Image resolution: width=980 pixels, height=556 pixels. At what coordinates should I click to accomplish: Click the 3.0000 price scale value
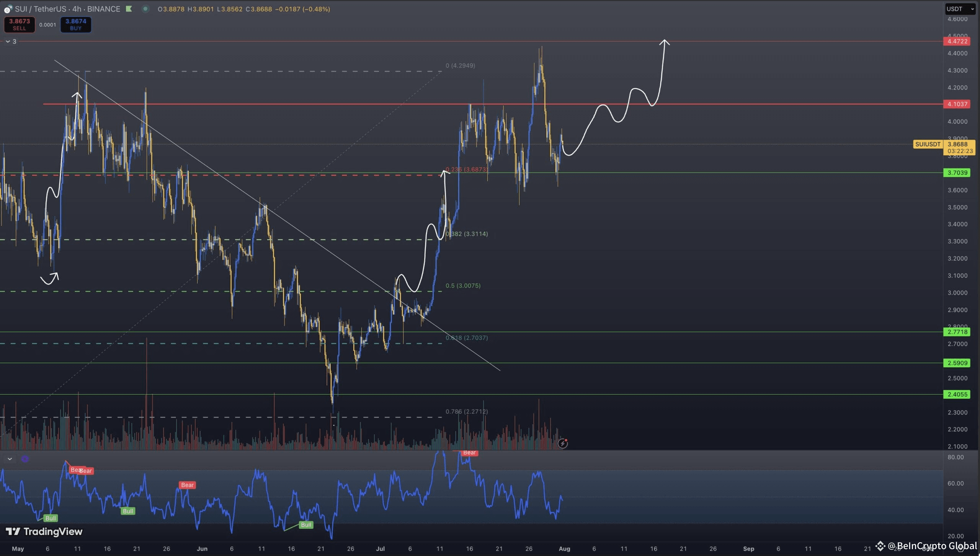(957, 293)
